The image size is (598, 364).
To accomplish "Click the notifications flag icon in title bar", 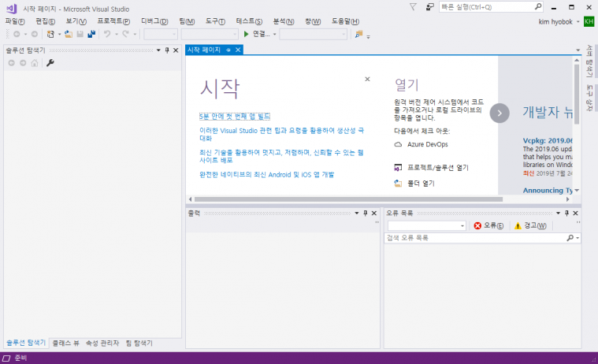I will click(x=413, y=7).
